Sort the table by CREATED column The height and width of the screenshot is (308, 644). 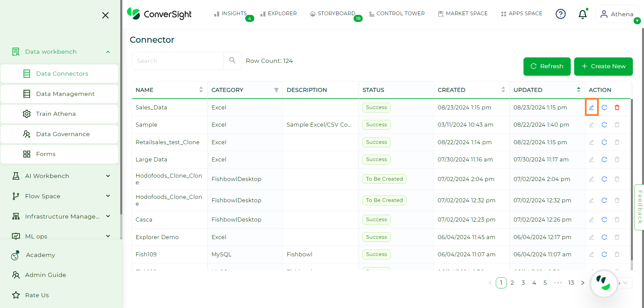[x=503, y=89]
